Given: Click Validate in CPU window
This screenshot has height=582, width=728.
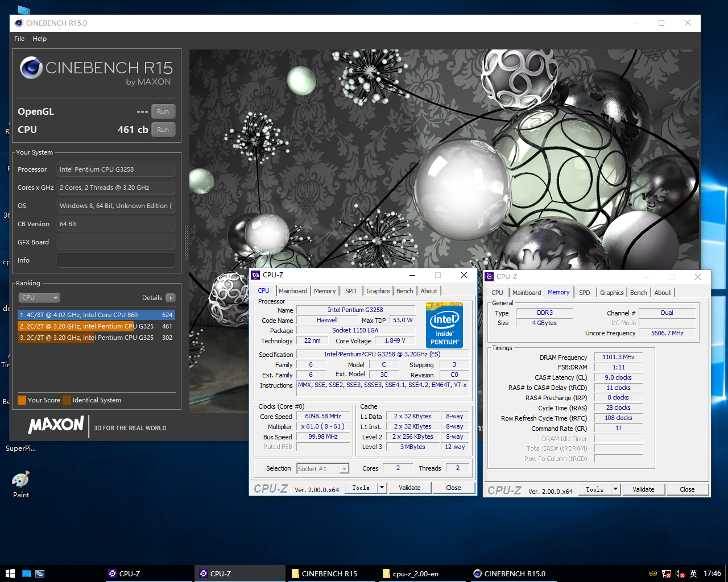Looking at the screenshot, I should coord(409,488).
